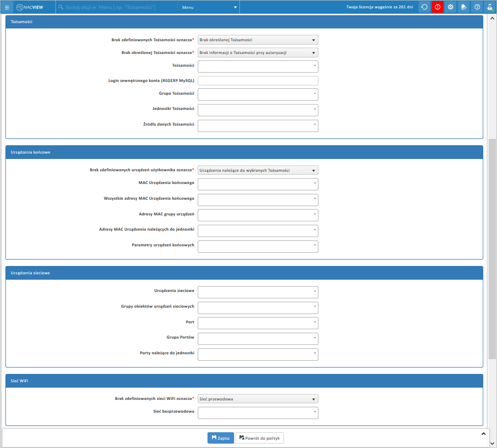Open help question mark icon
This screenshot has width=497, height=448.
[x=477, y=7]
